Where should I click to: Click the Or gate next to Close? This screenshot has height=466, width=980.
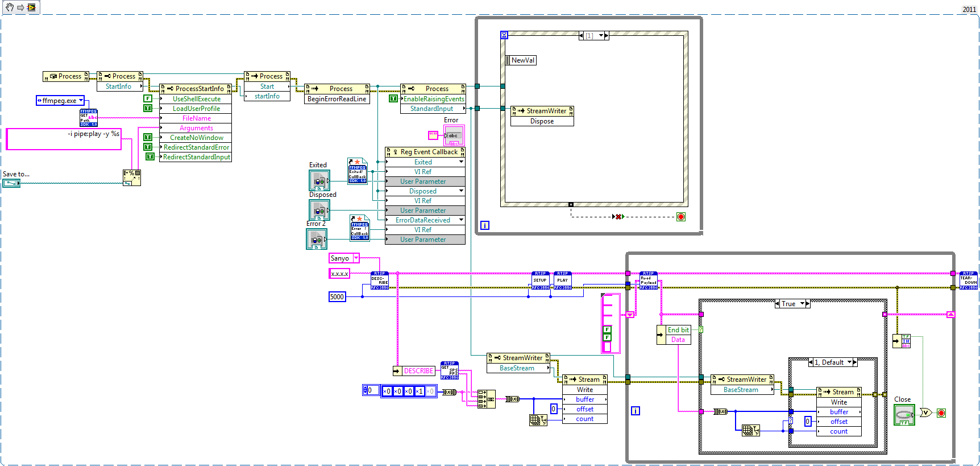925,413
